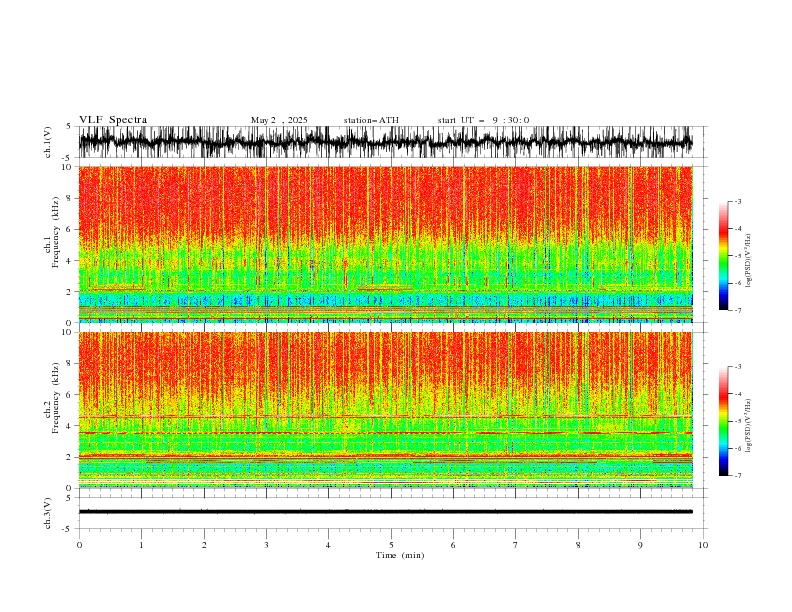Click the "8" kHz tick on ch.1 axis

[x=69, y=198]
